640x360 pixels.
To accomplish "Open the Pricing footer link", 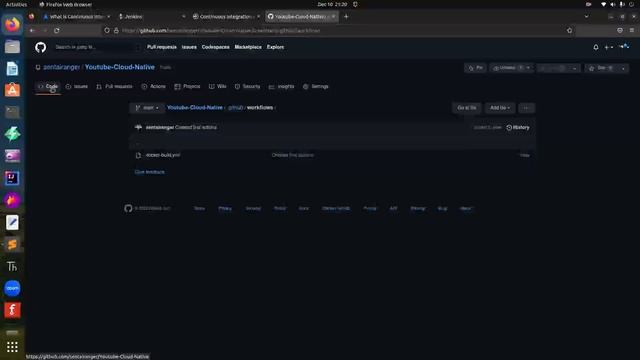I will pos(370,208).
